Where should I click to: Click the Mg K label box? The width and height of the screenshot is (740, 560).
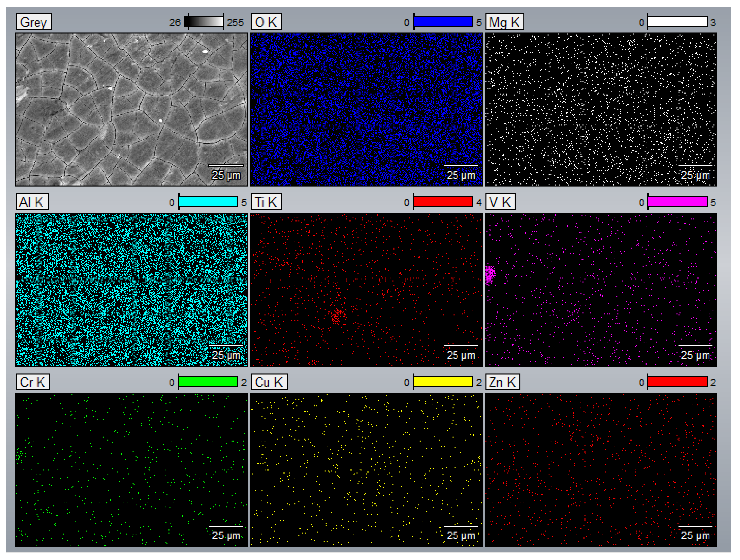(x=504, y=22)
